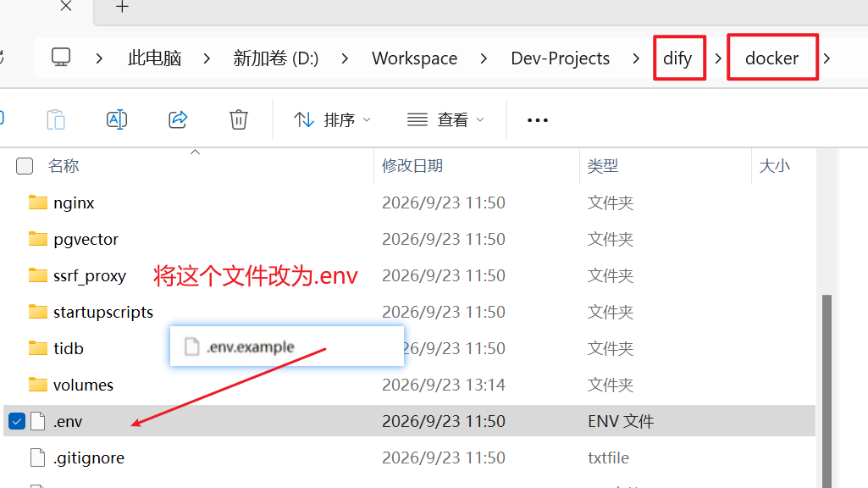Toggle the select-all checkbox beside 名称
This screenshot has height=488, width=868.
[x=25, y=166]
